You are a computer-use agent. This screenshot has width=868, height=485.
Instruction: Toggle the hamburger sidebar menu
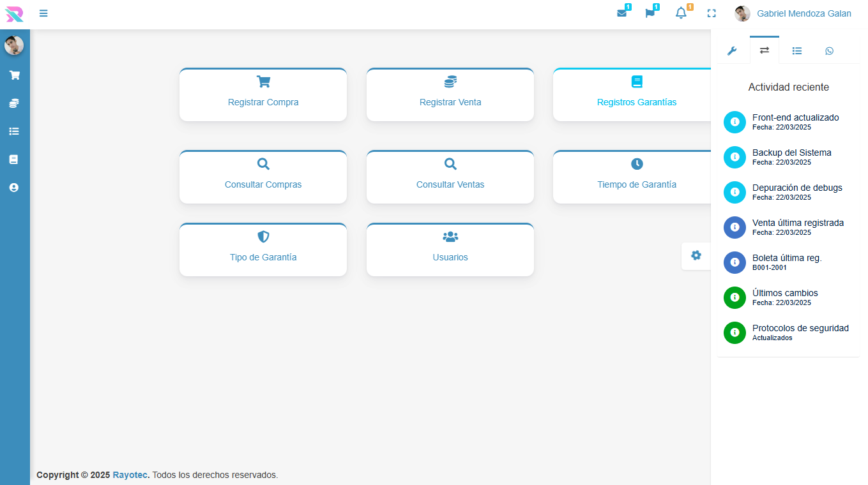click(x=43, y=13)
